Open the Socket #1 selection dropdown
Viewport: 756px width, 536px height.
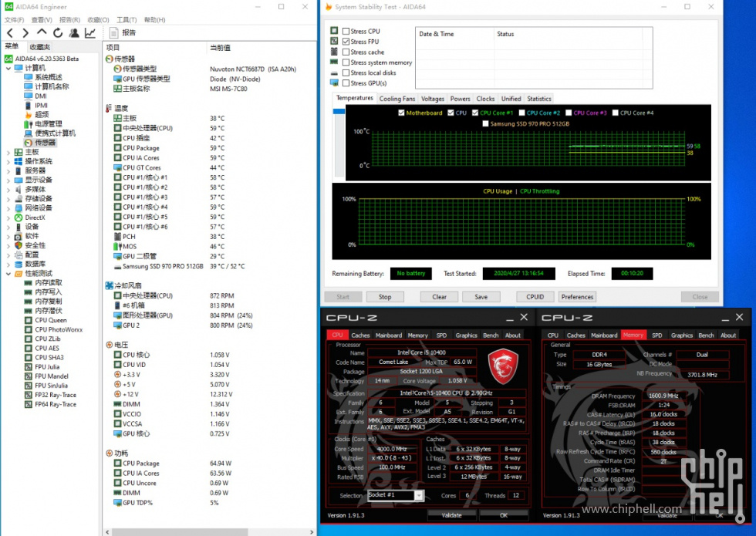click(x=419, y=495)
